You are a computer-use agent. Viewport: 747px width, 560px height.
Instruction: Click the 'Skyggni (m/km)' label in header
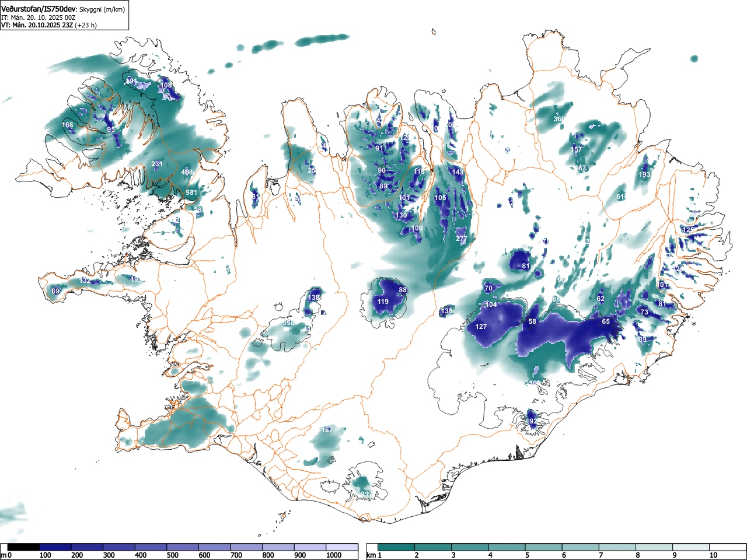tap(102, 9)
